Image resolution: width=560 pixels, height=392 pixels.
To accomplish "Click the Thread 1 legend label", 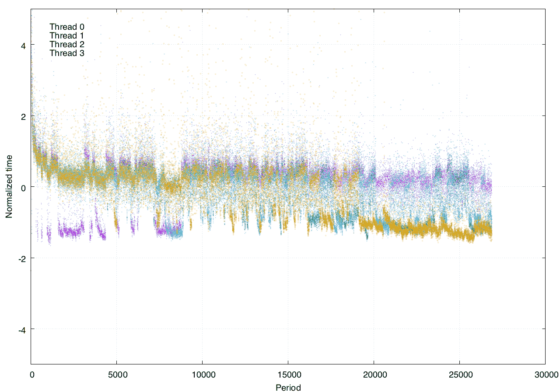I will coord(67,36).
